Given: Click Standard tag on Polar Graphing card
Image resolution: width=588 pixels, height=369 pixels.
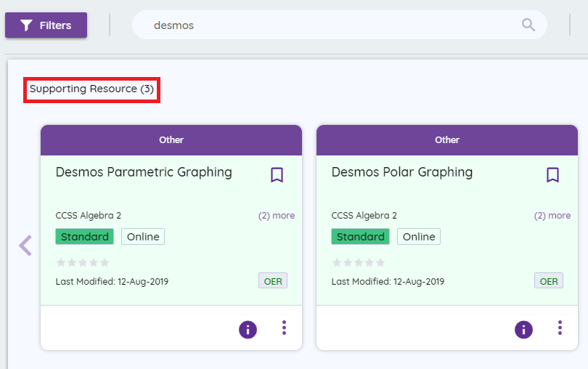Looking at the screenshot, I should click(360, 237).
